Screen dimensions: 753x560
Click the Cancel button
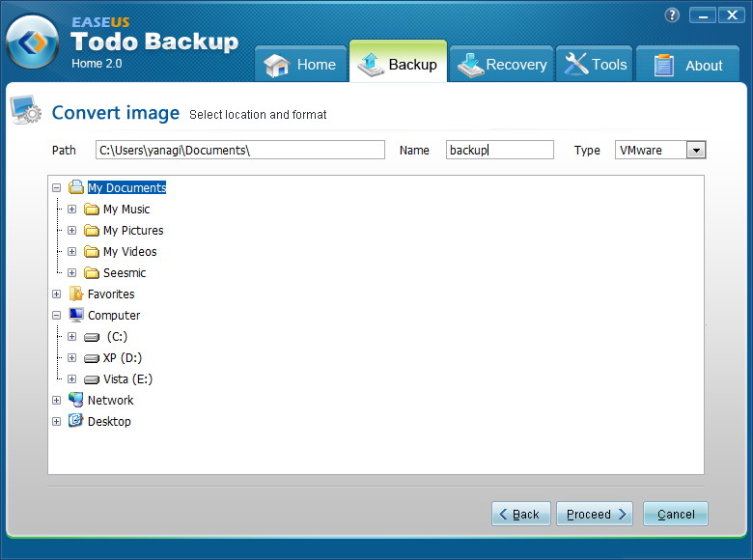(676, 514)
